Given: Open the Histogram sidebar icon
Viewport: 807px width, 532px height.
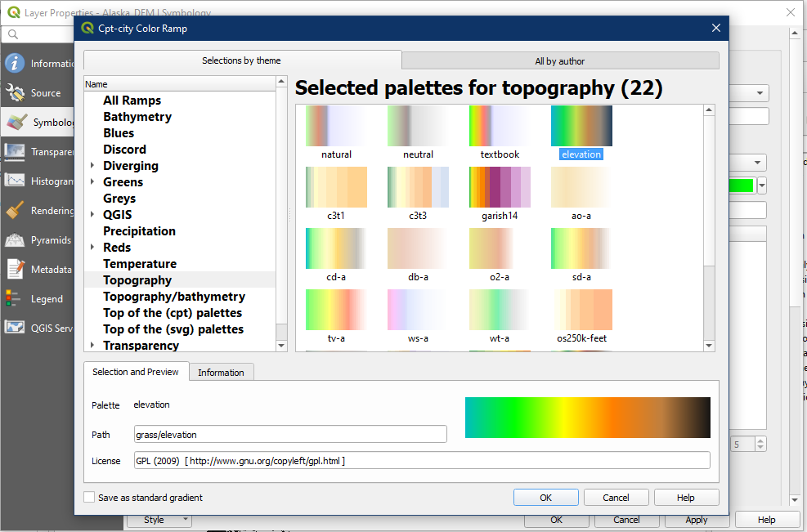Looking at the screenshot, I should click(x=15, y=181).
